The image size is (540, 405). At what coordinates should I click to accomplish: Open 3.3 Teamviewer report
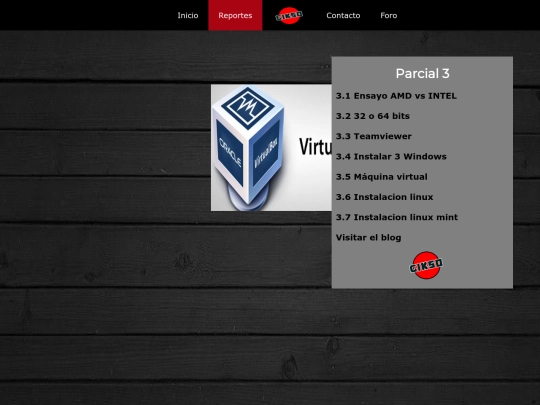(374, 136)
